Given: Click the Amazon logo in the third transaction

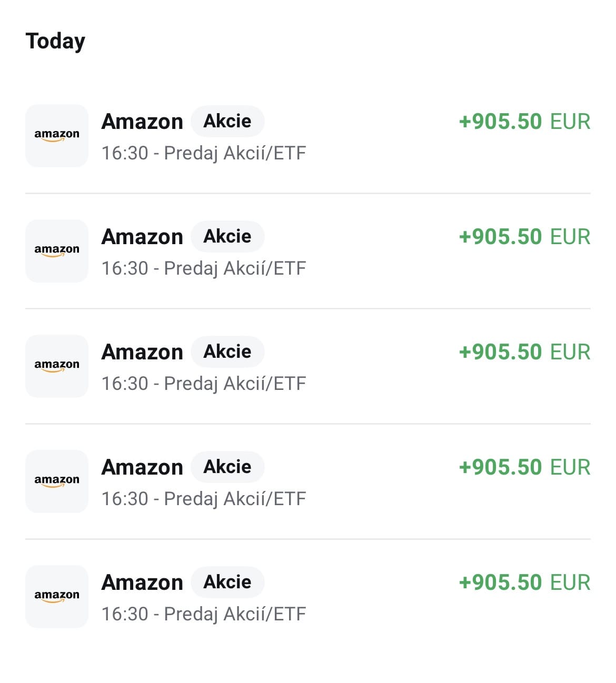Looking at the screenshot, I should pos(57,366).
